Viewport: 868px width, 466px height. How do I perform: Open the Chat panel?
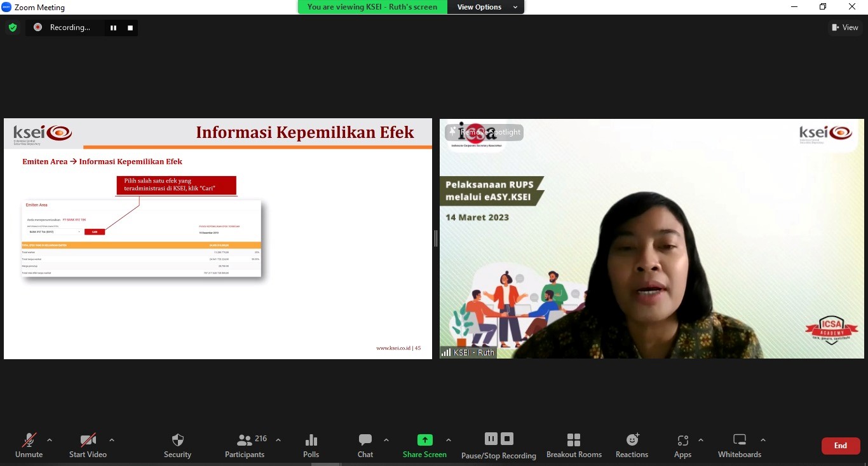[365, 445]
